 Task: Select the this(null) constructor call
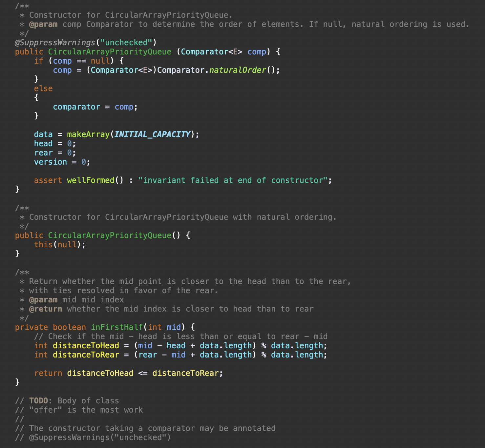click(x=58, y=244)
